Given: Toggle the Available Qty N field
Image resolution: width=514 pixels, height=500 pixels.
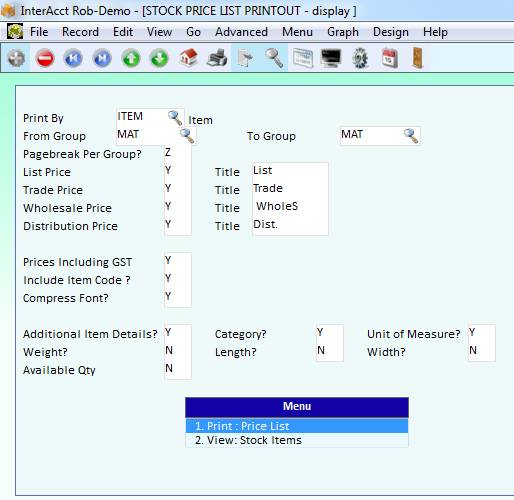Looking at the screenshot, I should (x=178, y=369).
